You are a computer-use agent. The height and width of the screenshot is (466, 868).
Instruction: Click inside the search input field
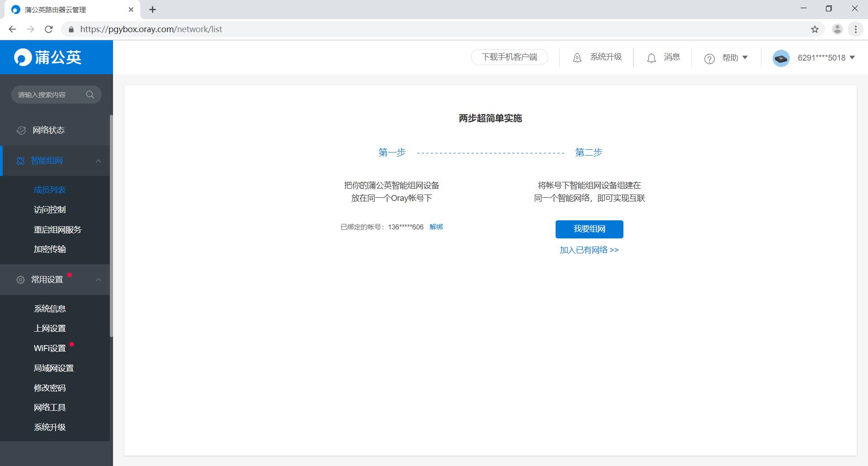(x=50, y=95)
